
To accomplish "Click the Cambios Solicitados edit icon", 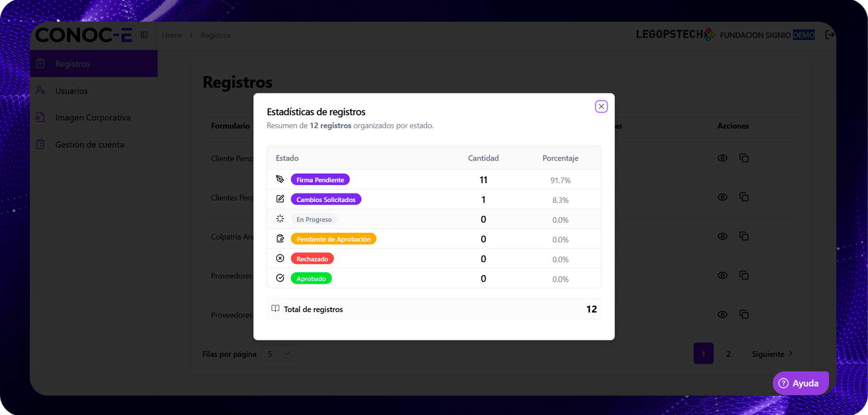I will (x=280, y=199).
